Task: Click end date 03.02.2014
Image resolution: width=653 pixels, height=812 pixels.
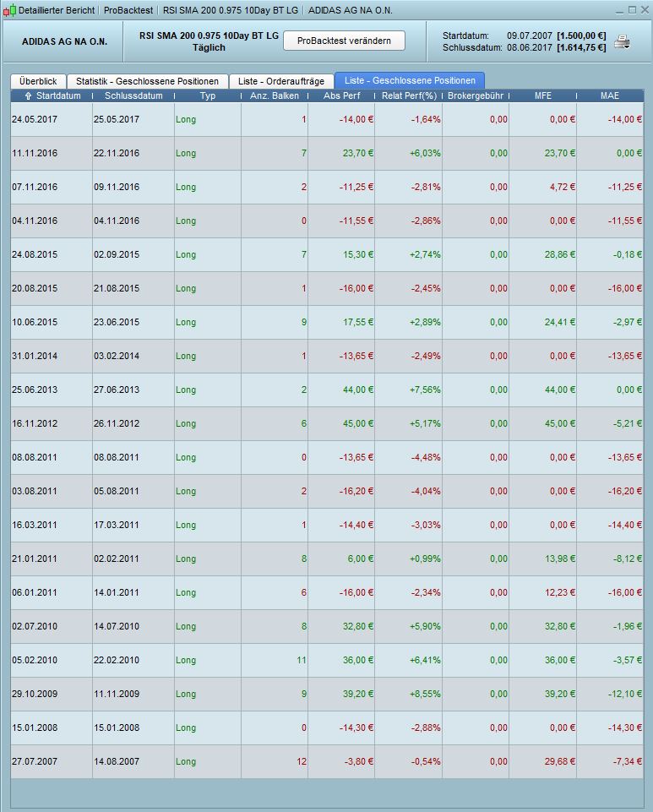Action: click(117, 357)
